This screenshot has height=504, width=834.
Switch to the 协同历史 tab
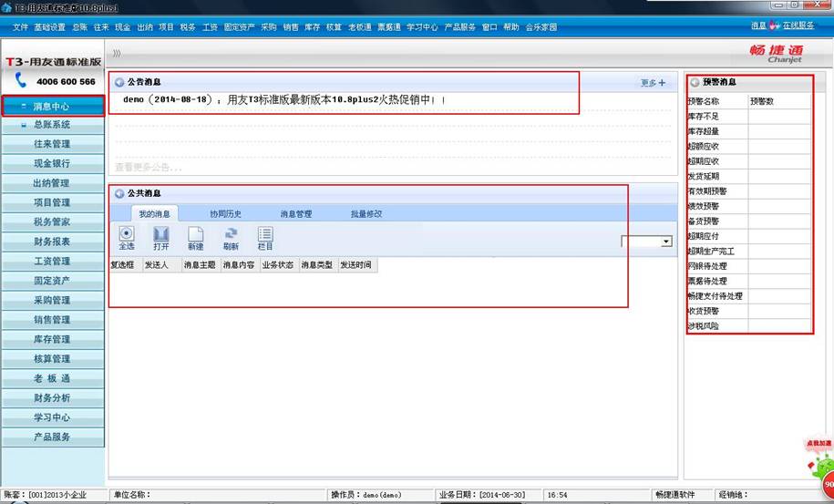point(225,214)
